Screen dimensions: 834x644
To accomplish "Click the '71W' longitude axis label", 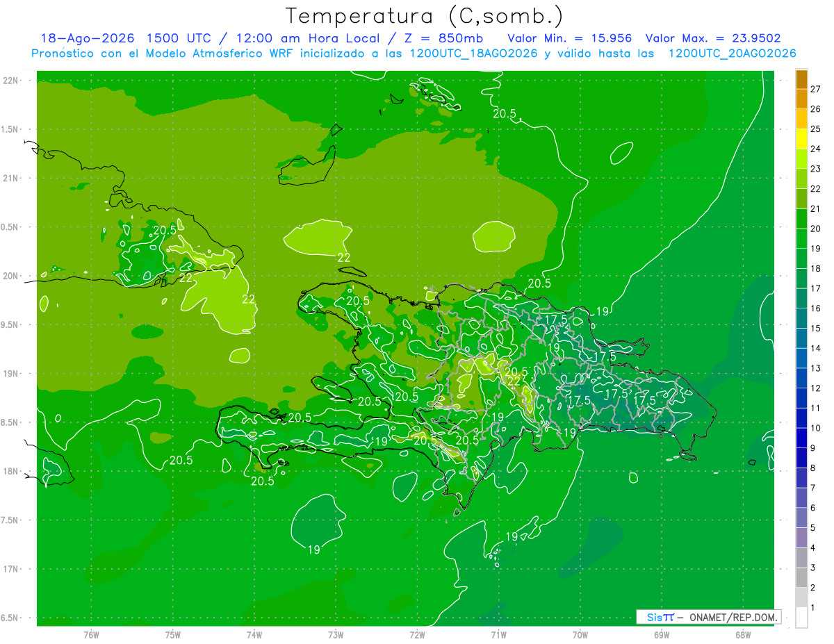I will (x=498, y=634).
